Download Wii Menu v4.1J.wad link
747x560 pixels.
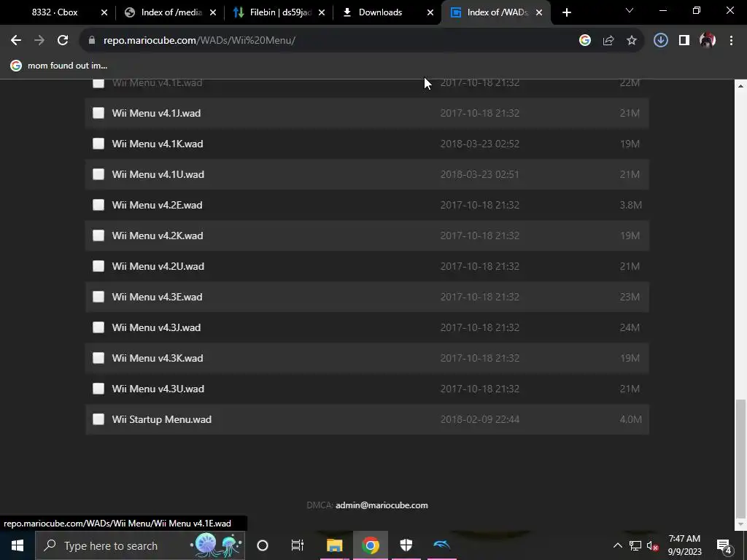pos(156,113)
